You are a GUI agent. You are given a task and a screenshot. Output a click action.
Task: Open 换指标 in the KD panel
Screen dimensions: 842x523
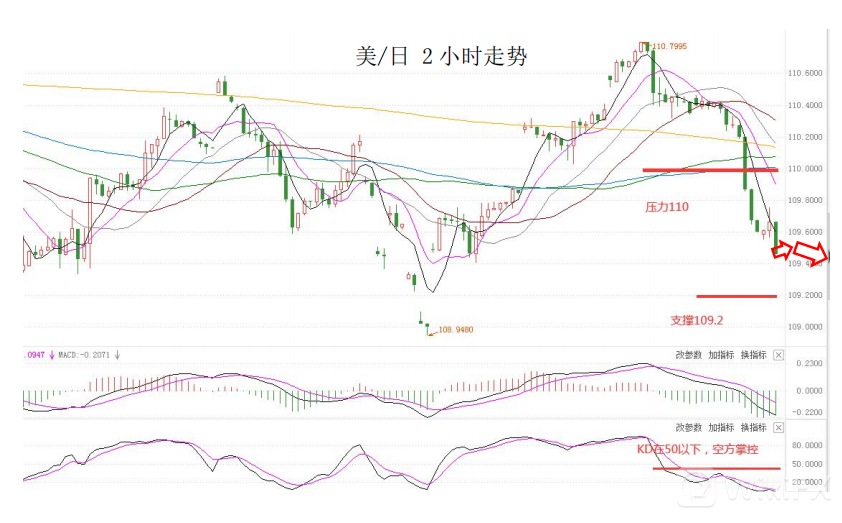pyautogui.click(x=753, y=426)
